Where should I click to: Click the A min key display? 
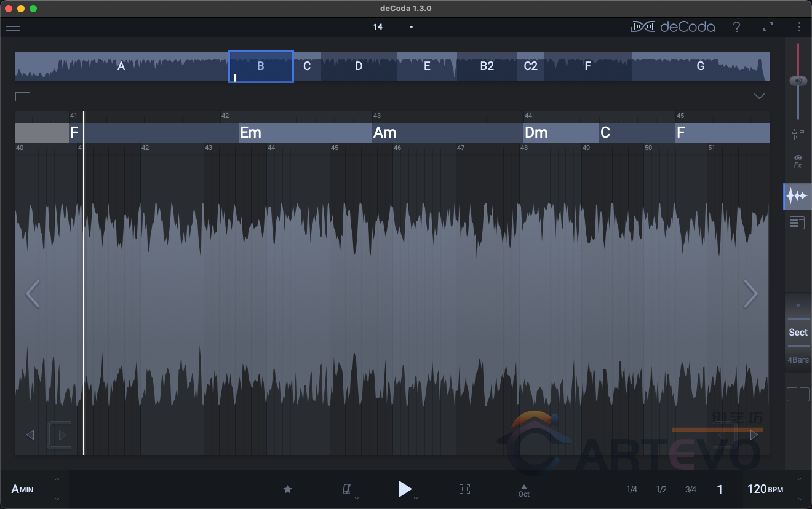tap(23, 489)
